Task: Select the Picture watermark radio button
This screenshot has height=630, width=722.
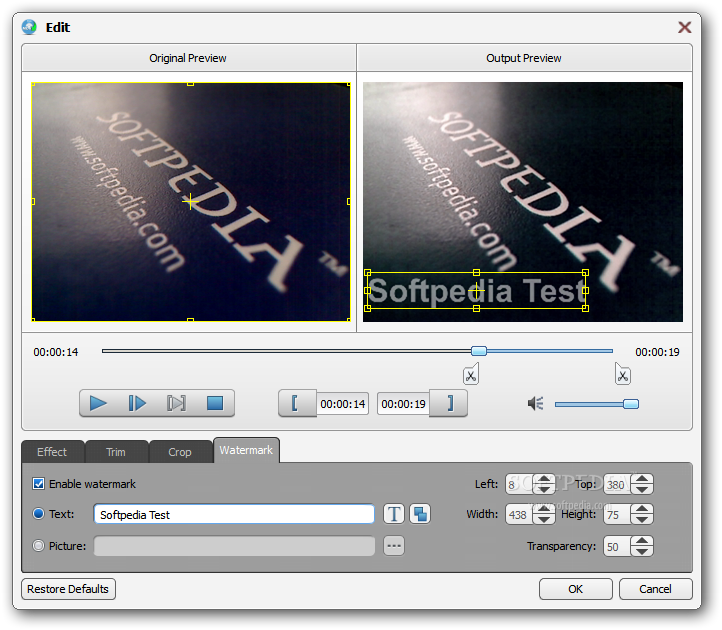Action: click(39, 546)
